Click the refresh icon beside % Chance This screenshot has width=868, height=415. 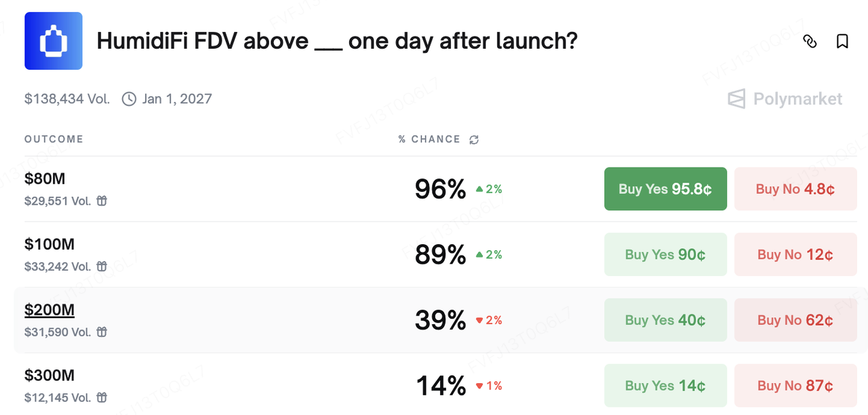pyautogui.click(x=474, y=140)
